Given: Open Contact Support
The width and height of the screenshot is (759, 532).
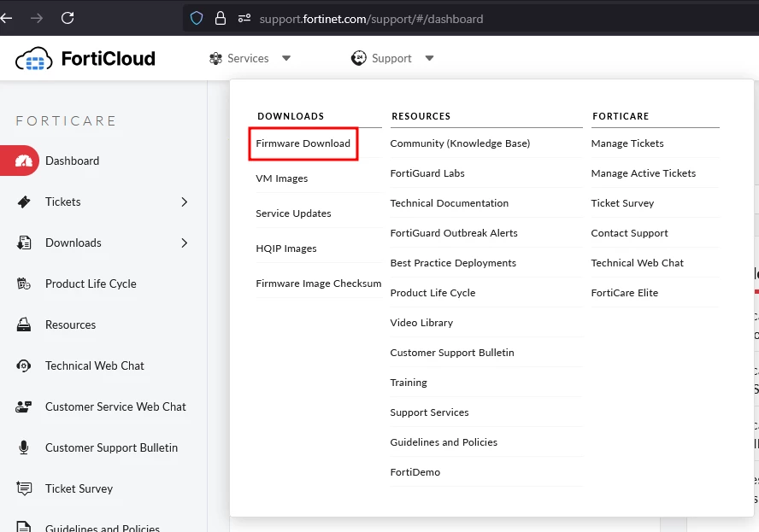Looking at the screenshot, I should [x=629, y=233].
